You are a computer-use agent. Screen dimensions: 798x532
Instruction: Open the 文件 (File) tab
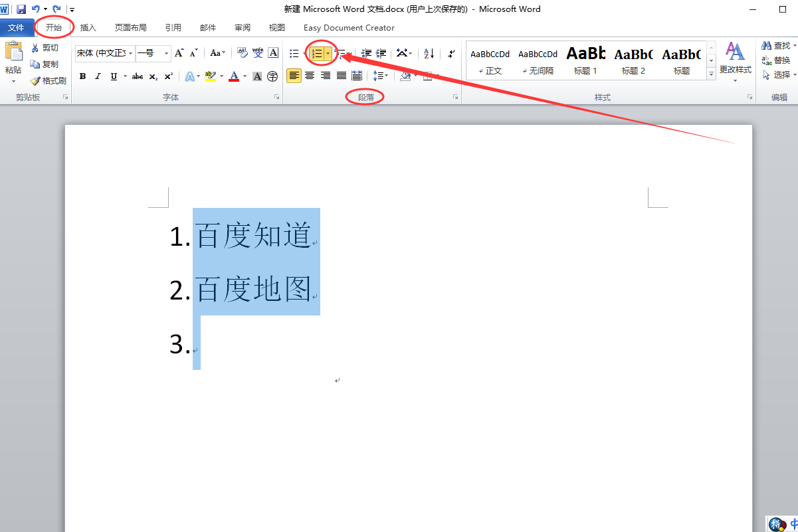pos(17,27)
